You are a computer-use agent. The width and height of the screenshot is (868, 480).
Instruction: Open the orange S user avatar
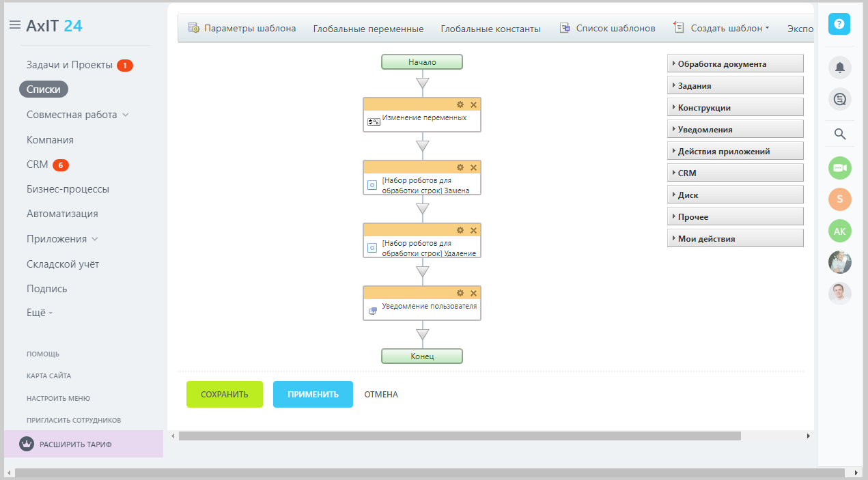coord(840,199)
